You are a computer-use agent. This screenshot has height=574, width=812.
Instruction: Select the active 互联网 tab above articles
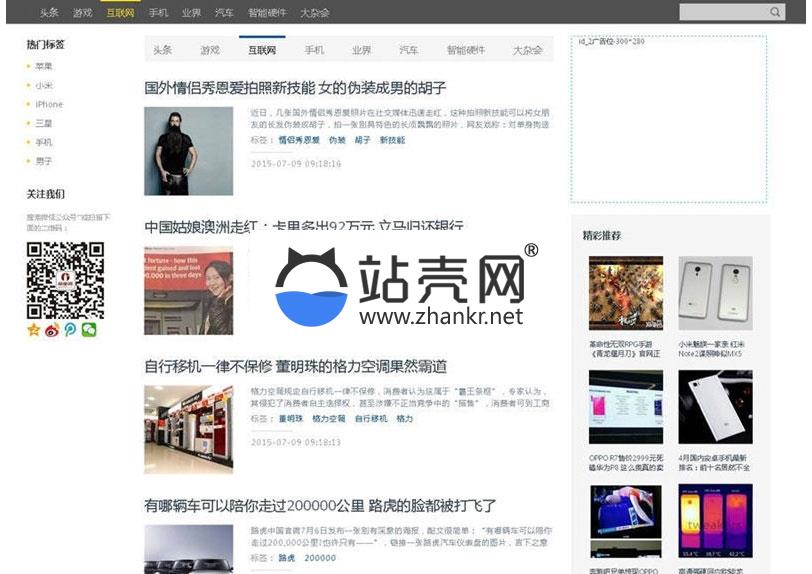(x=262, y=50)
